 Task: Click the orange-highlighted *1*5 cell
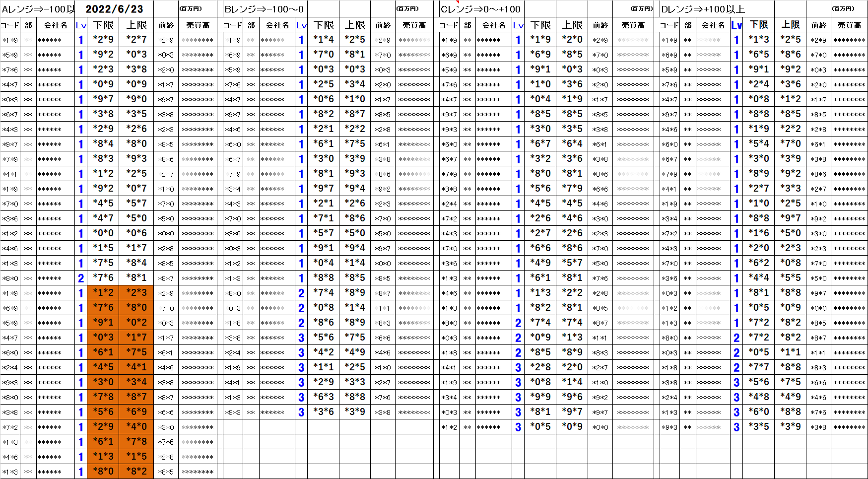tap(136, 457)
